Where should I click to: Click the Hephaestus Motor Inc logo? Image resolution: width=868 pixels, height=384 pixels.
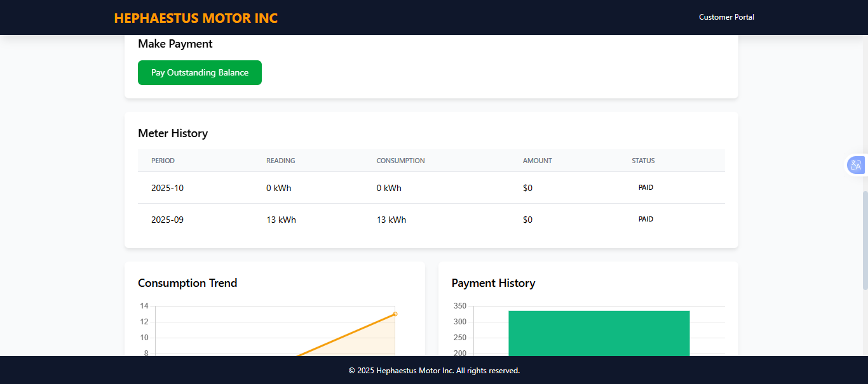(196, 18)
